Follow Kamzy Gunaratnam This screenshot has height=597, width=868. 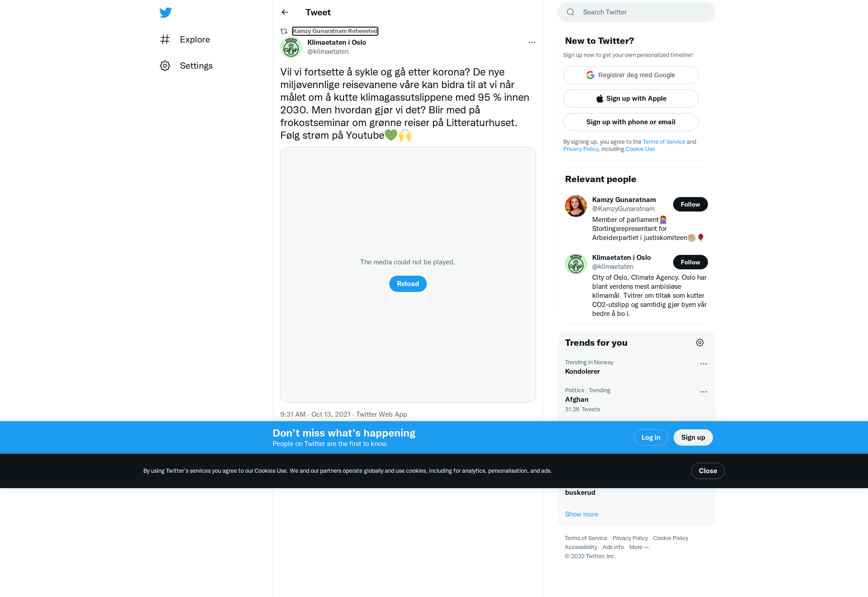click(x=690, y=204)
